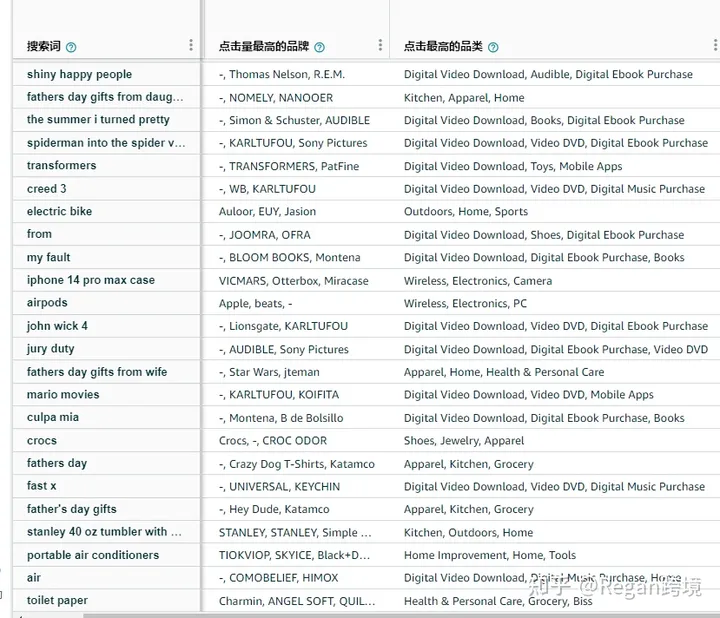Click the 搜索词 column header
The image size is (720, 618).
click(44, 46)
